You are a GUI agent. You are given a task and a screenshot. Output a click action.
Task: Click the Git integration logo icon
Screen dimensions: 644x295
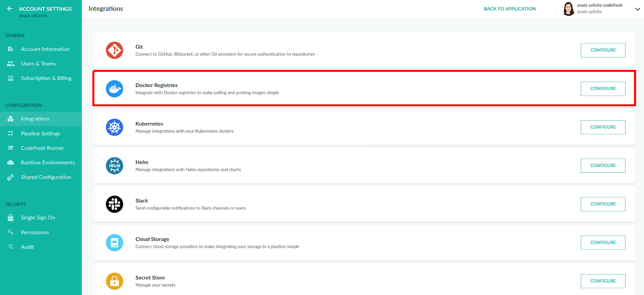[114, 50]
